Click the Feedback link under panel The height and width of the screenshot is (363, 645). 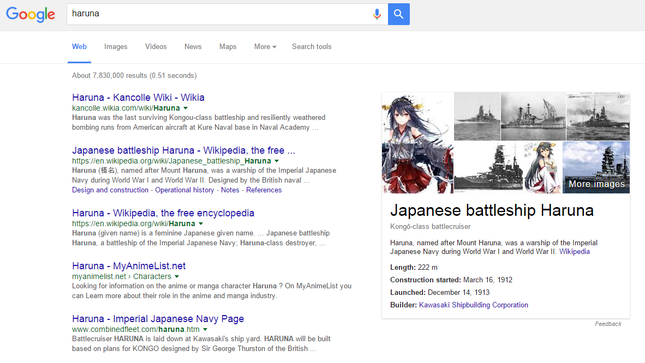(x=608, y=324)
